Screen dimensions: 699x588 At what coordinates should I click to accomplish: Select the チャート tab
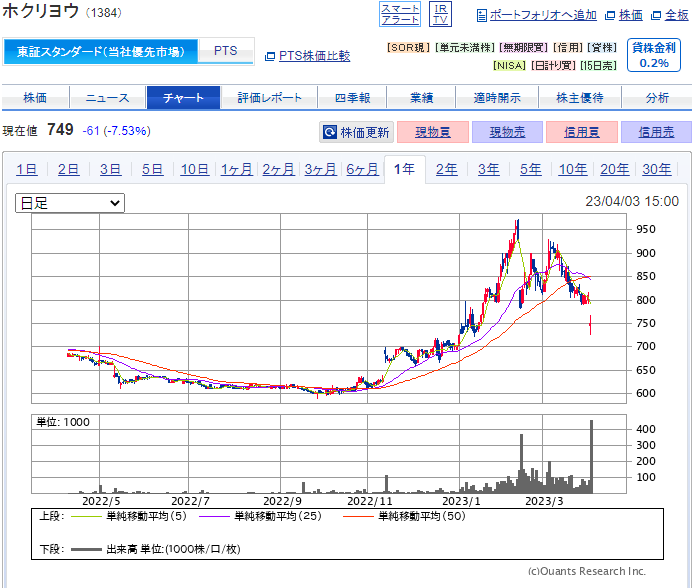183,98
